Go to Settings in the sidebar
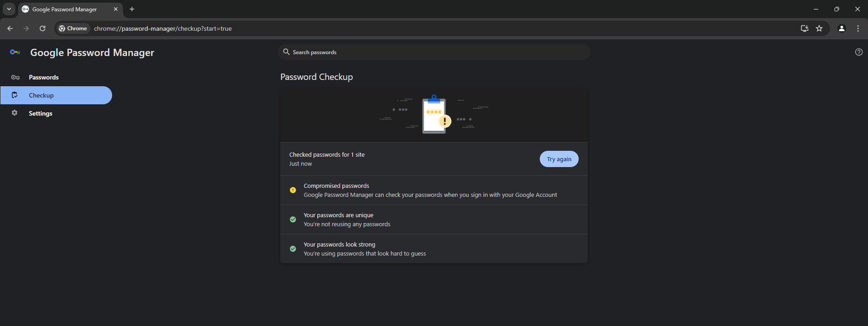The width and height of the screenshot is (868, 326). (40, 113)
